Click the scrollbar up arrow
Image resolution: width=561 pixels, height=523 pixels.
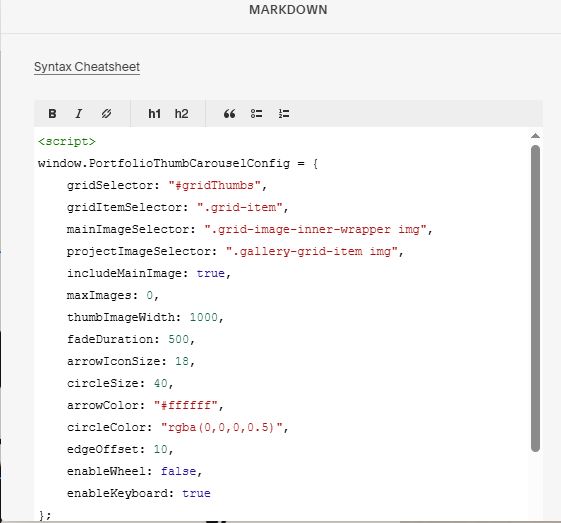pos(535,136)
